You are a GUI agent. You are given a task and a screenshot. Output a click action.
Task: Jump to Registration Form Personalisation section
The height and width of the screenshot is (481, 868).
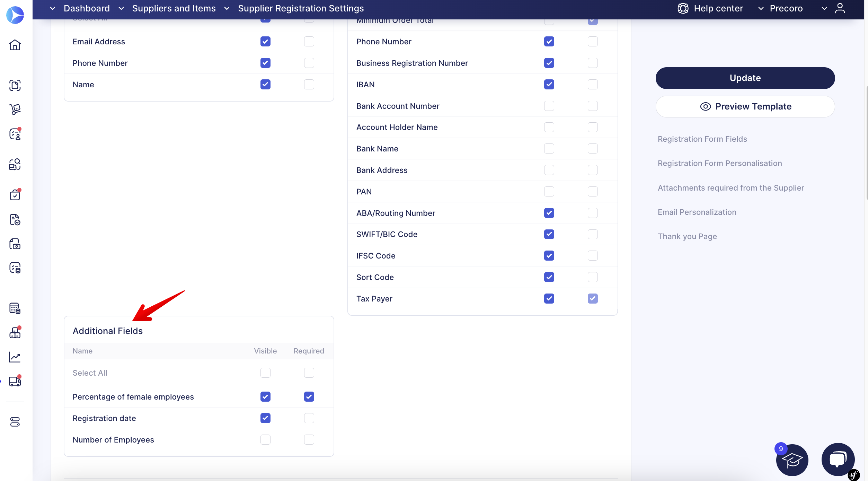click(x=720, y=163)
